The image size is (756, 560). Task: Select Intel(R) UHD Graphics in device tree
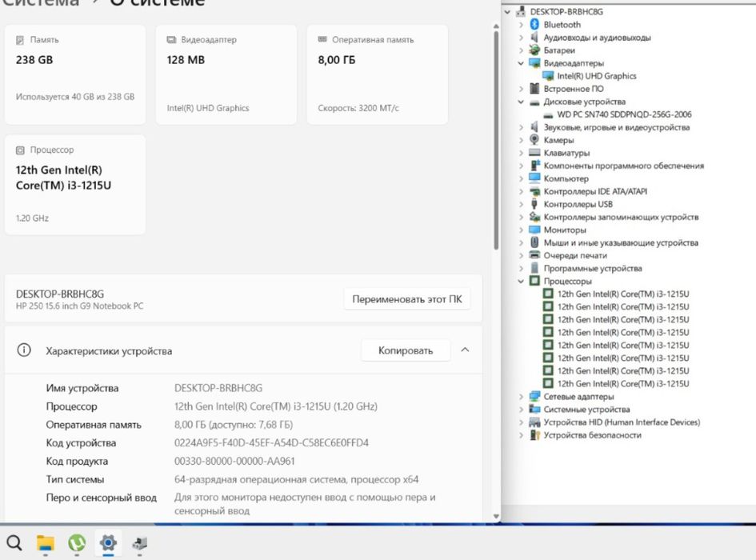[x=597, y=76]
